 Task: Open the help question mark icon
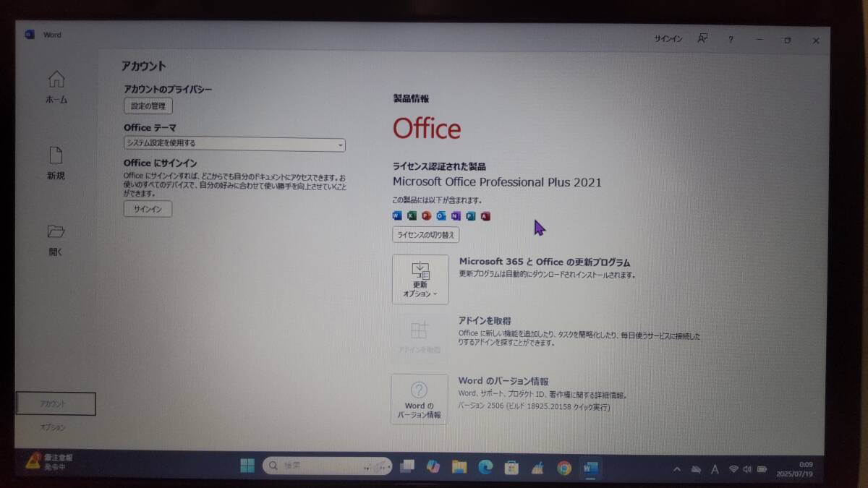tap(731, 40)
